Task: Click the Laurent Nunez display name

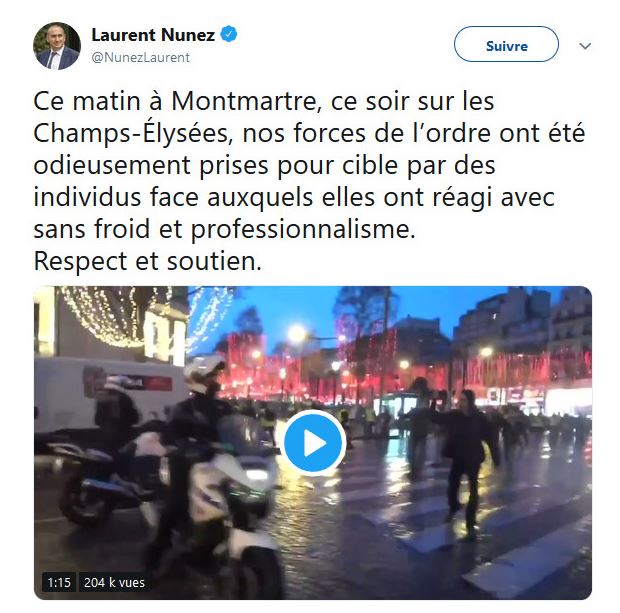Action: click(x=153, y=35)
